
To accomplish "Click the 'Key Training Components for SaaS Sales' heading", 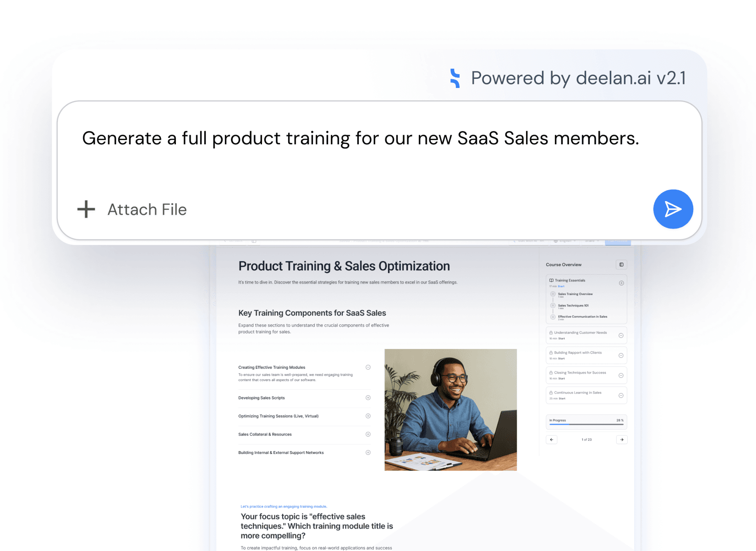I will pyautogui.click(x=312, y=313).
